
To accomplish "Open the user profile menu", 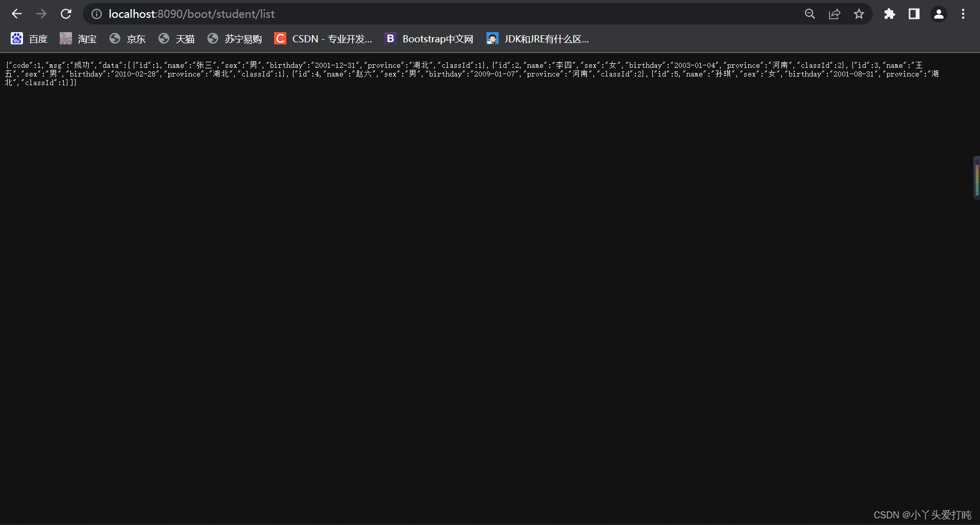I will pos(939,14).
